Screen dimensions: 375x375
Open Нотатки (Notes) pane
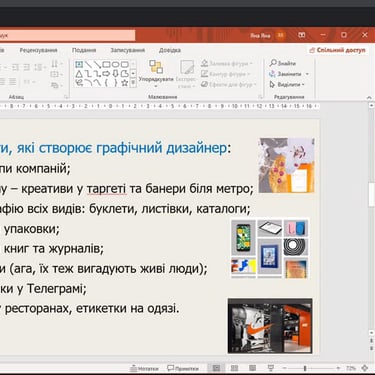tap(144, 368)
